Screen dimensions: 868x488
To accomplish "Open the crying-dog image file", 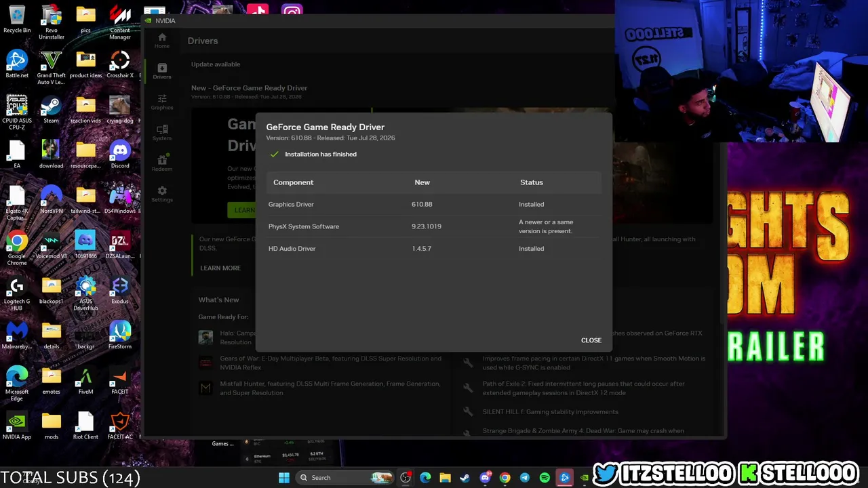I will [120, 110].
